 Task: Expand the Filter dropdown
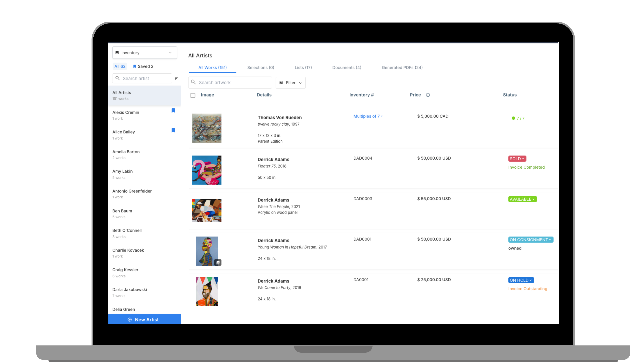290,83
